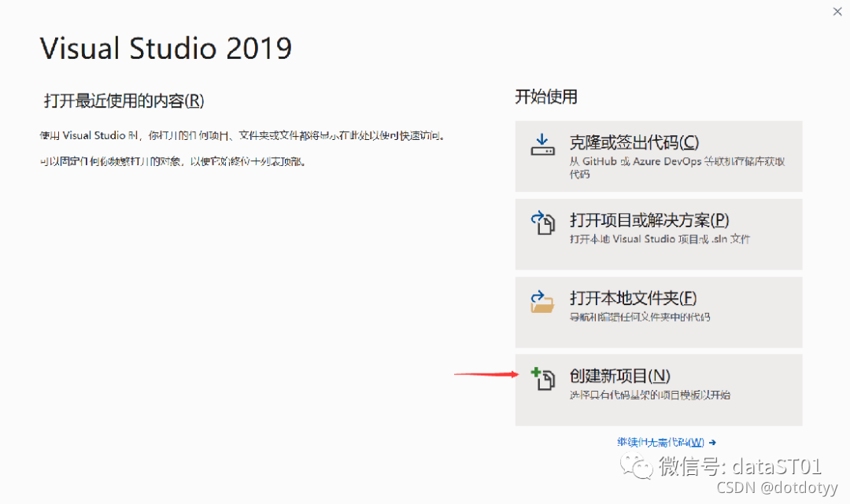Close the Visual Studio 2019 start window

[x=837, y=11]
